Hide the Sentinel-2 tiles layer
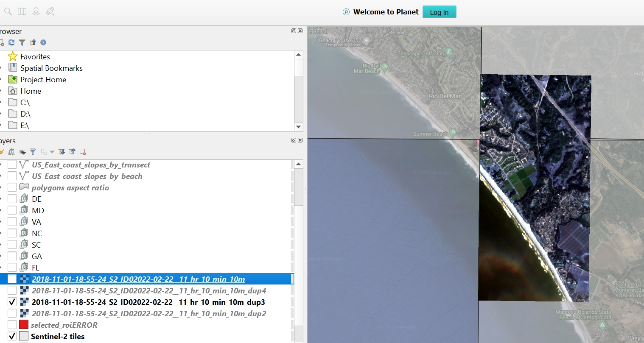This screenshot has height=343, width=644. point(12,335)
